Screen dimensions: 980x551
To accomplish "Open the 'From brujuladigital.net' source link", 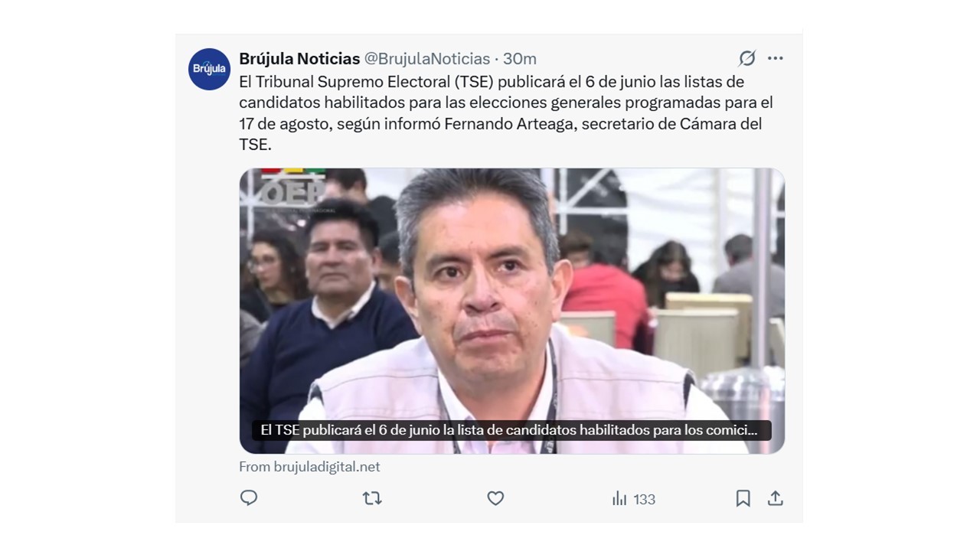I will click(x=309, y=467).
